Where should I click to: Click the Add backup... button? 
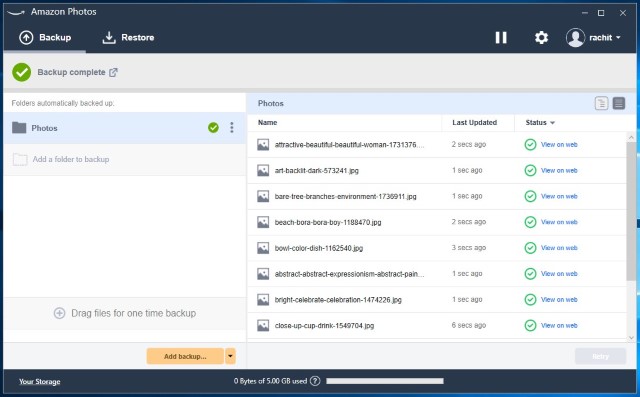tap(185, 356)
